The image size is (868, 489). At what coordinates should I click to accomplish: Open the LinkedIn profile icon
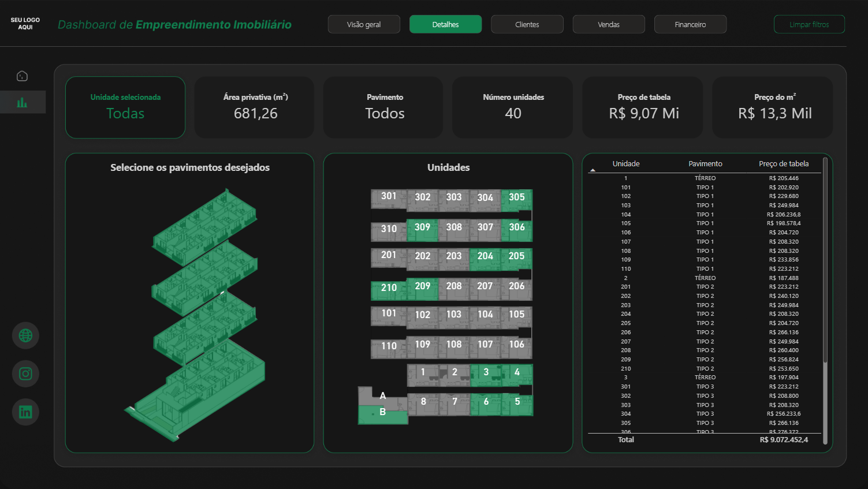pos(25,412)
